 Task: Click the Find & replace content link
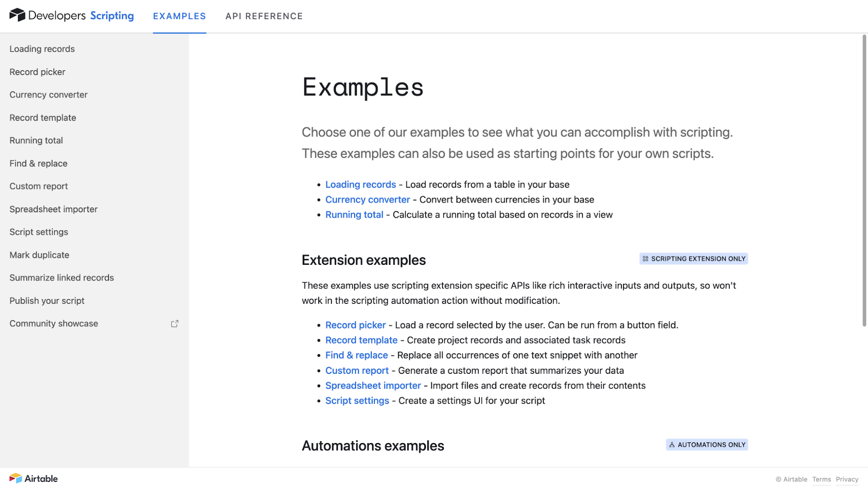point(356,355)
